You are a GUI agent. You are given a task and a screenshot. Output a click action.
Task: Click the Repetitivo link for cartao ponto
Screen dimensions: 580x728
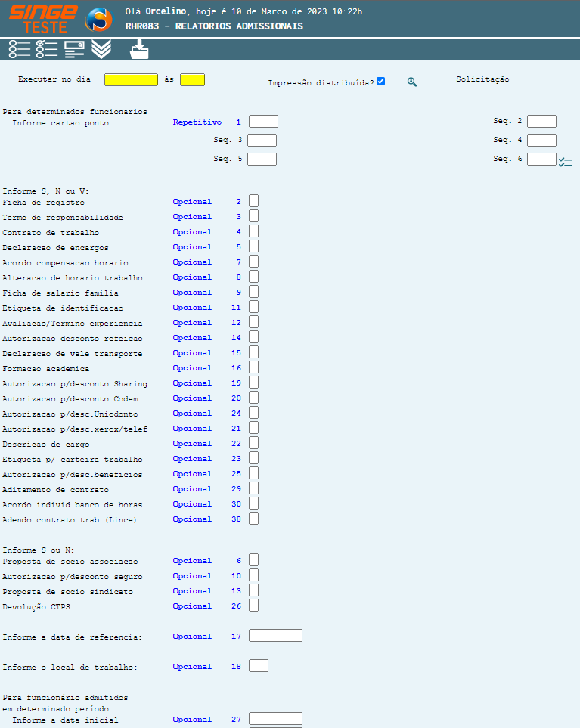pos(197,122)
